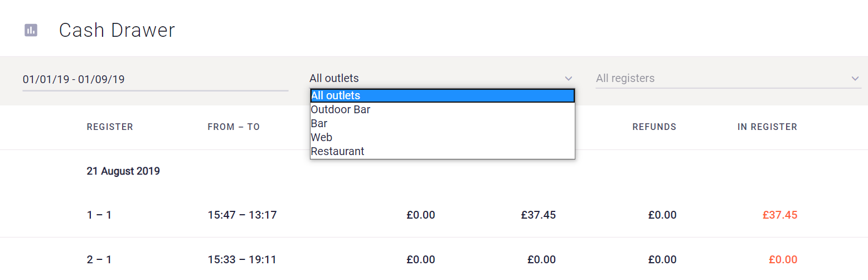Select Web in the outlet list
This screenshot has width=868, height=280.
click(322, 137)
